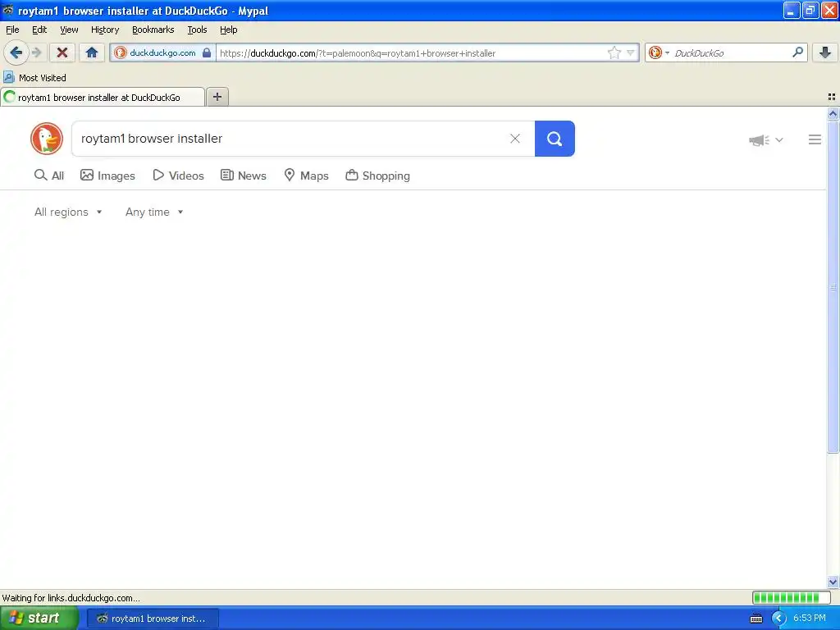Click the Mypal taskbar button

[x=153, y=619]
